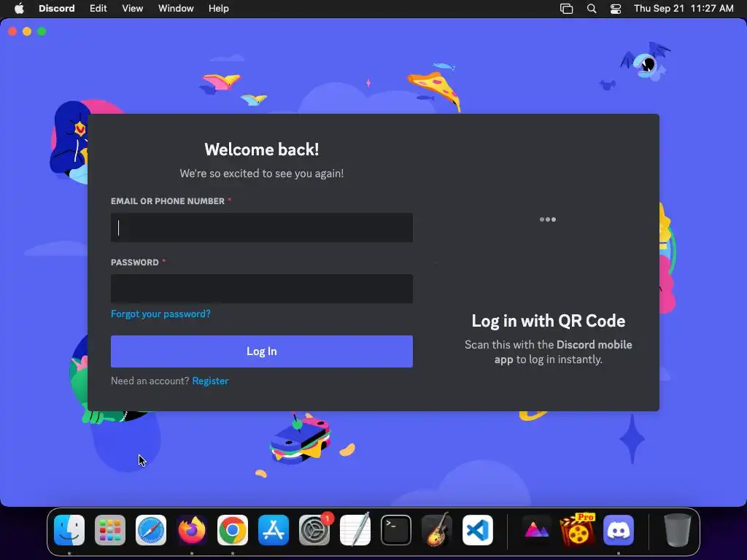Screen dimensions: 747x560
Task: Open the Help menu
Action: [219, 9]
